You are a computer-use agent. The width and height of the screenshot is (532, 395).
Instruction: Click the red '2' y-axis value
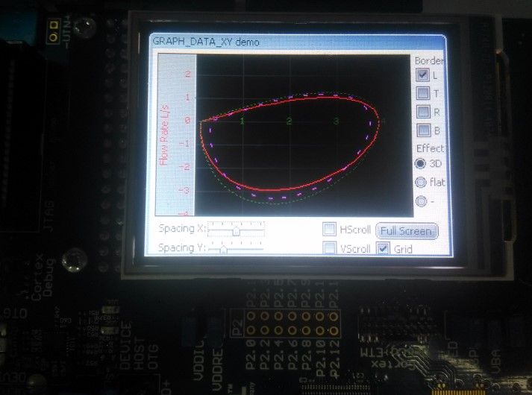pos(188,74)
